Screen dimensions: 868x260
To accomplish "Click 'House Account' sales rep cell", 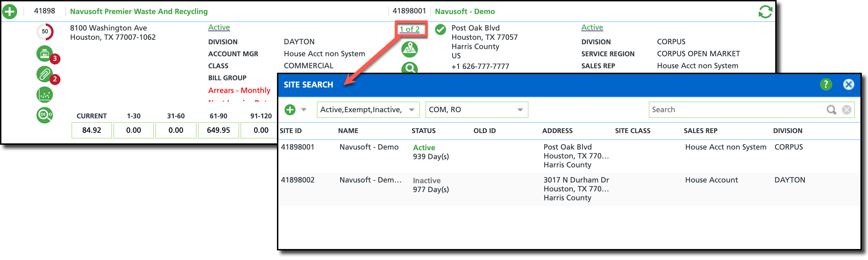I will pyautogui.click(x=711, y=180).
